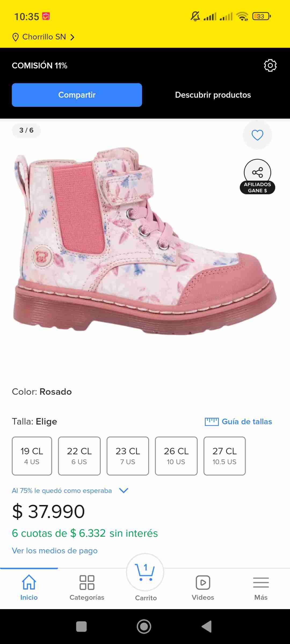The image size is (290, 644).
Task: Select size 27 CL
Action: point(224,456)
